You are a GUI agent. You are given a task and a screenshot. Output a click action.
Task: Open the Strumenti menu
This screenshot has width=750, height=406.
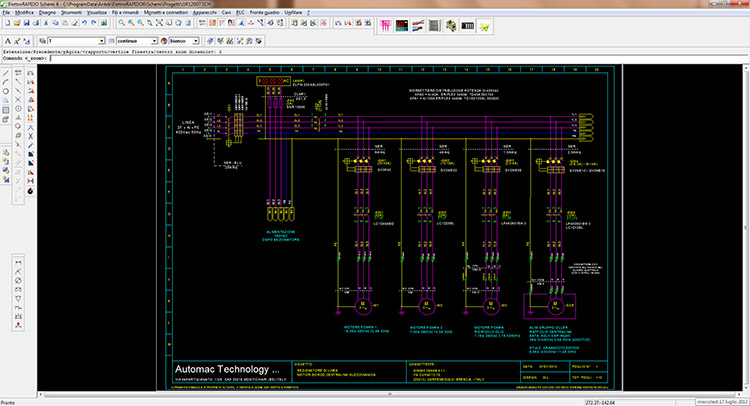coord(71,12)
